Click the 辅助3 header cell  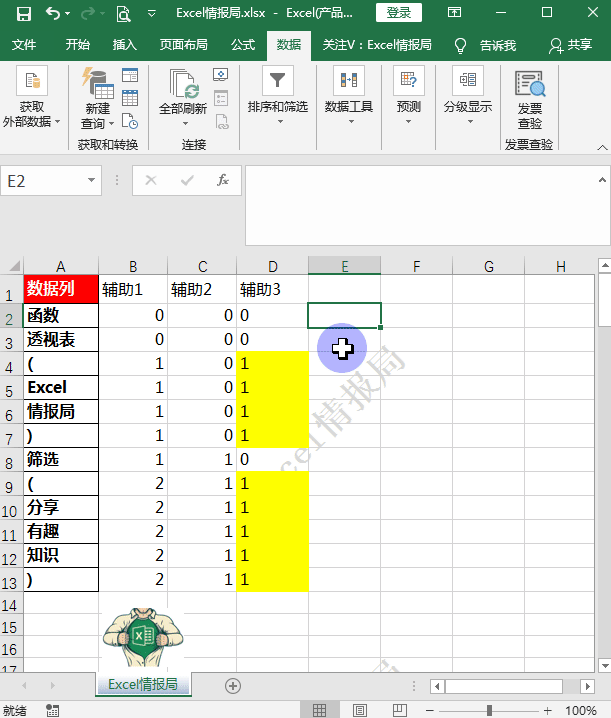click(x=273, y=289)
